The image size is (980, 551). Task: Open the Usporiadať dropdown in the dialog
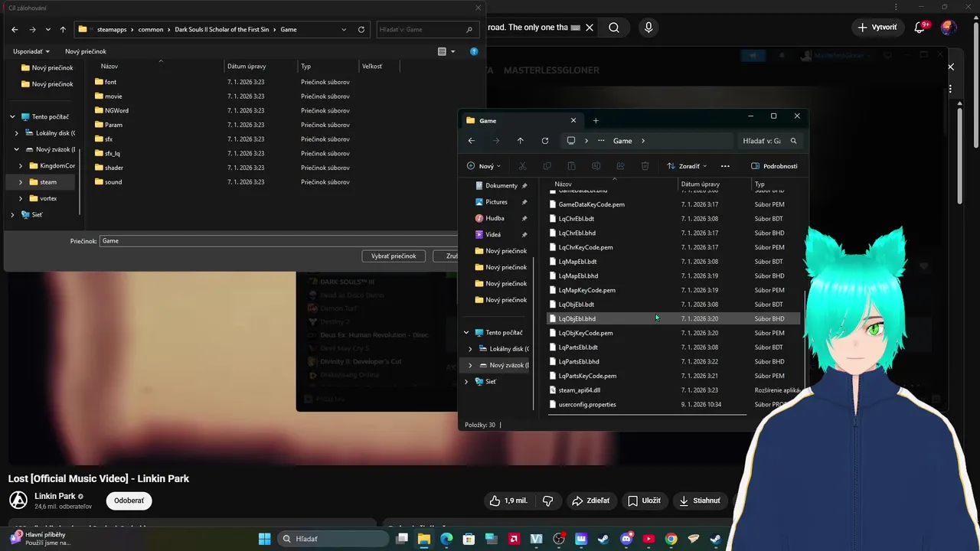31,51
